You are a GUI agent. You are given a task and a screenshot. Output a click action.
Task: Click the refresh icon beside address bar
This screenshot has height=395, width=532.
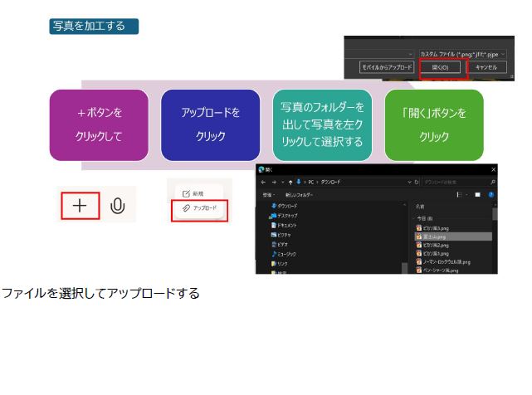416,181
